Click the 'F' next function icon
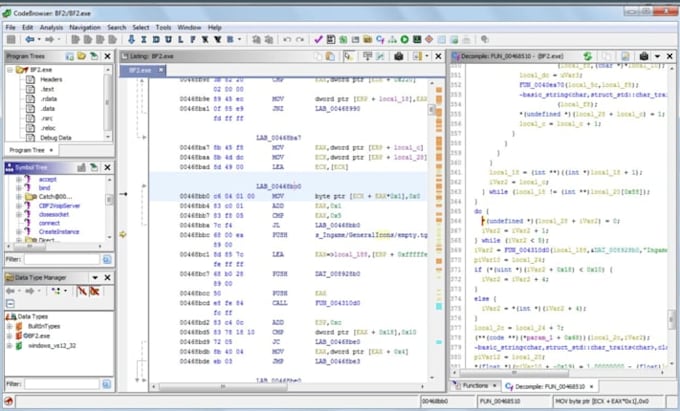680x411 pixels. 193,39
